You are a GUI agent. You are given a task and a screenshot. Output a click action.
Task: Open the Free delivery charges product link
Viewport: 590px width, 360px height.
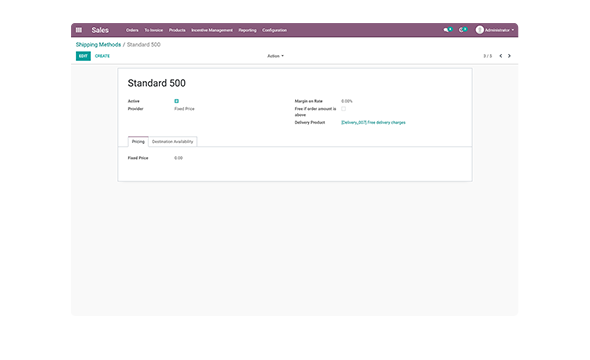[373, 122]
